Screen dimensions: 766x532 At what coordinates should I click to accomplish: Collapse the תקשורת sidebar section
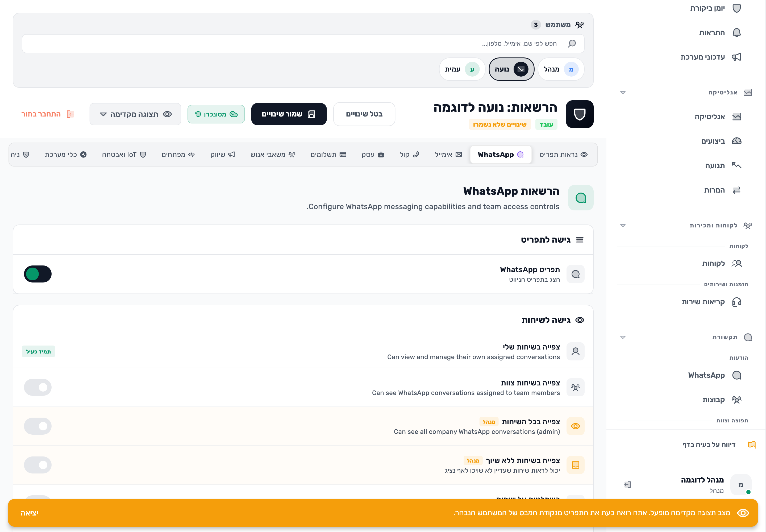[623, 337]
